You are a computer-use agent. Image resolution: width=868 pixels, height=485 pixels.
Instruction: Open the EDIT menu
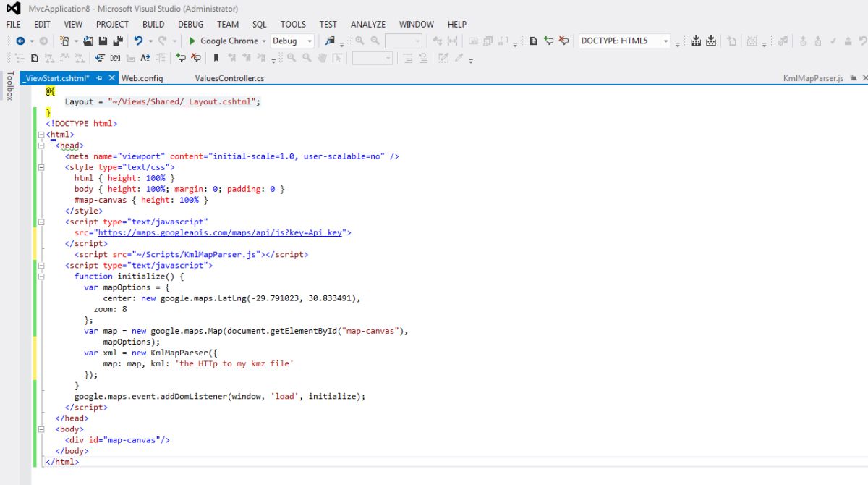[42, 24]
